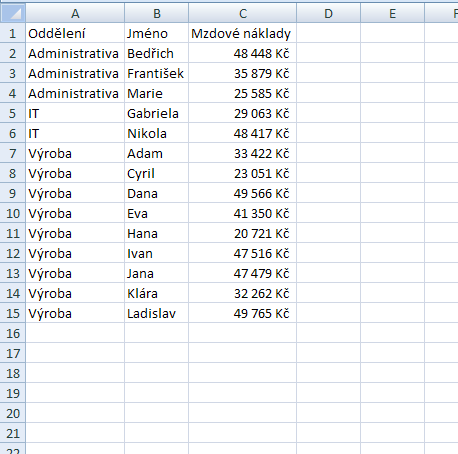Click the empty cell D2

click(328, 53)
